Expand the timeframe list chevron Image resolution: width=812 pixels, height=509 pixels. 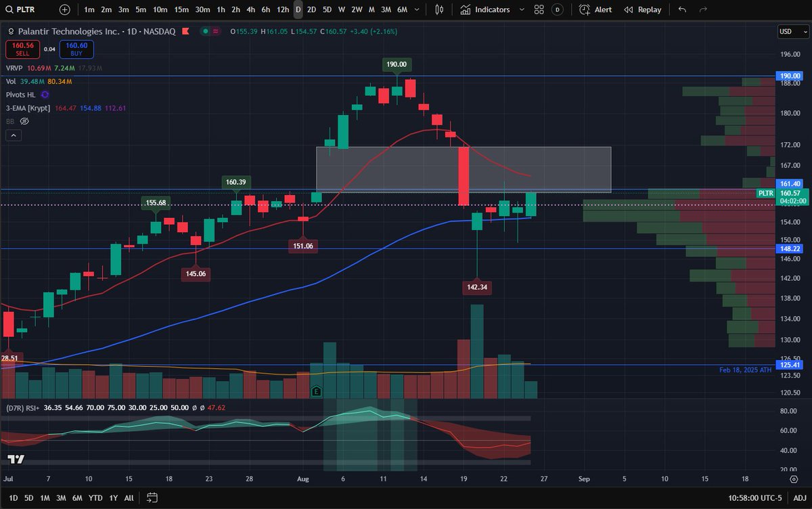417,9
